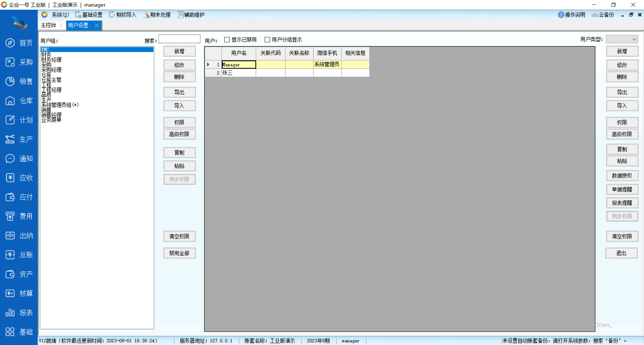Image resolution: width=644 pixels, height=345 pixels.
Task: Open the 仓库 warehouse module icon
Action: [x=10, y=101]
